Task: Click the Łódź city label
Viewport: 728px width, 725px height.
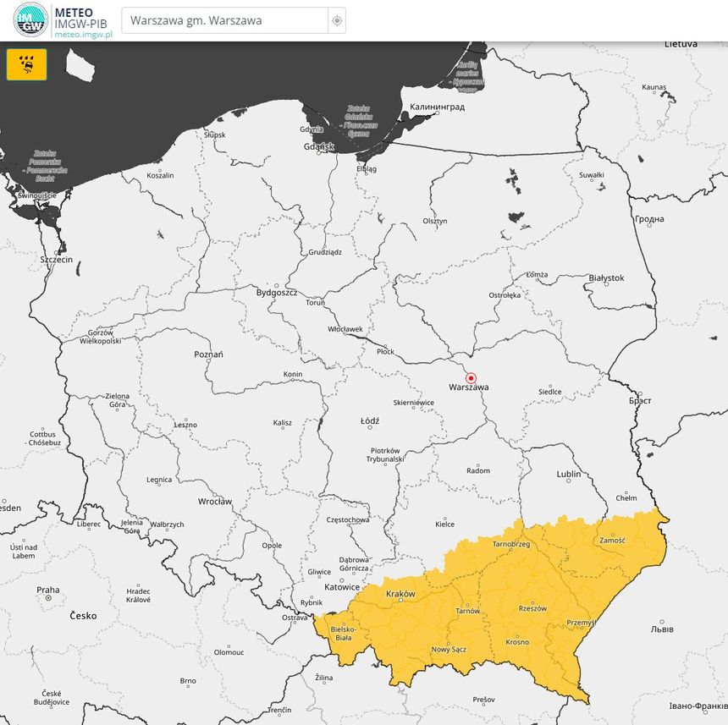Action: click(370, 420)
